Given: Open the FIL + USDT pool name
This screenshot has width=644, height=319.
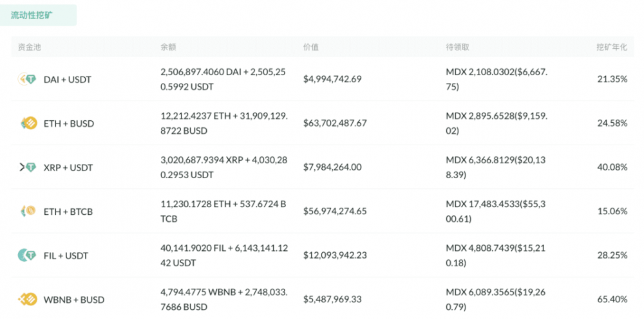Looking at the screenshot, I should pyautogui.click(x=66, y=255).
